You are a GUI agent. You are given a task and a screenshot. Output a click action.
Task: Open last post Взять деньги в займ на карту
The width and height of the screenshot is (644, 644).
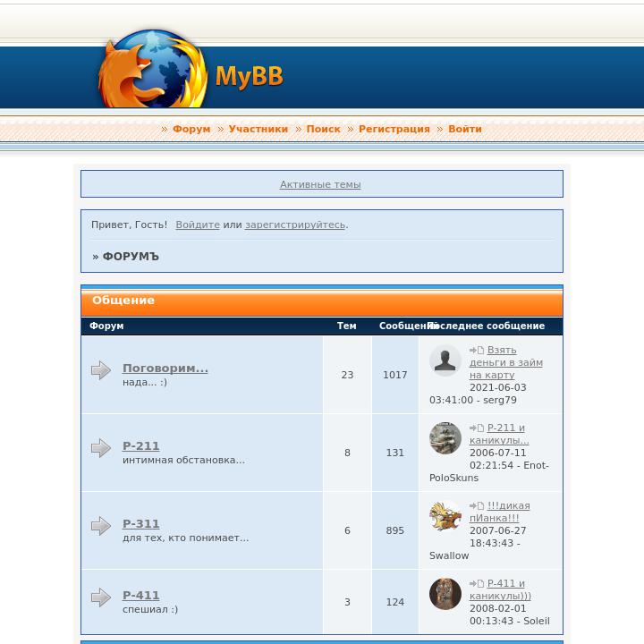coord(506,362)
